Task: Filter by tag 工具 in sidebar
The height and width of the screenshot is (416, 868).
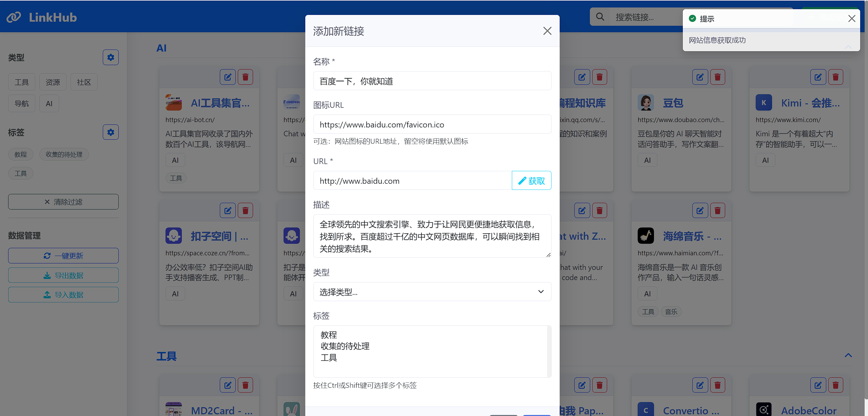Action: coord(21,173)
